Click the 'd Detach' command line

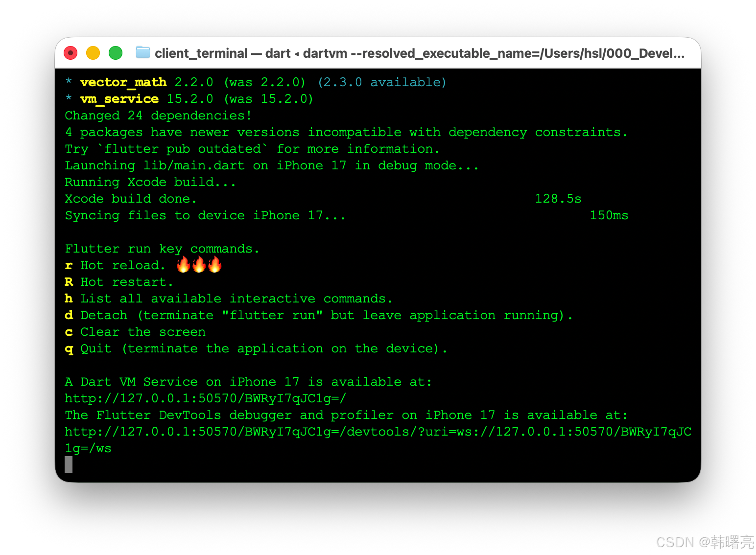pyautogui.click(x=319, y=315)
